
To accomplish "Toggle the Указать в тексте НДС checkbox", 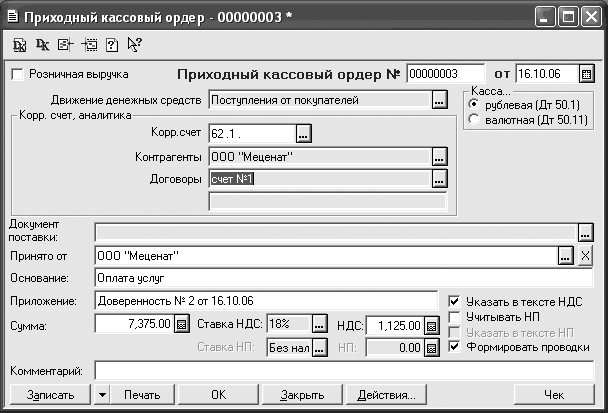I will click(456, 299).
